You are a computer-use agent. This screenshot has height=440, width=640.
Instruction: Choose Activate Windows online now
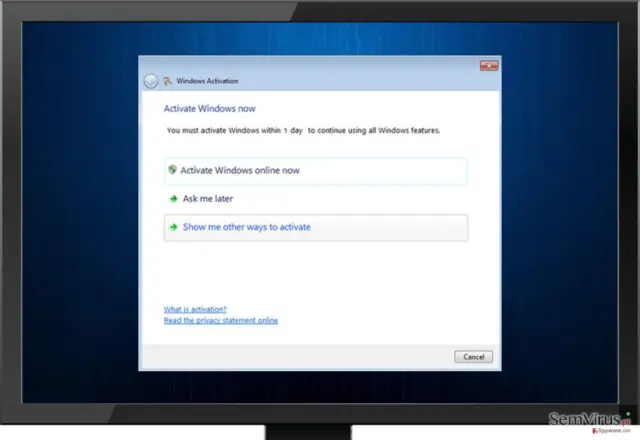[x=316, y=171]
